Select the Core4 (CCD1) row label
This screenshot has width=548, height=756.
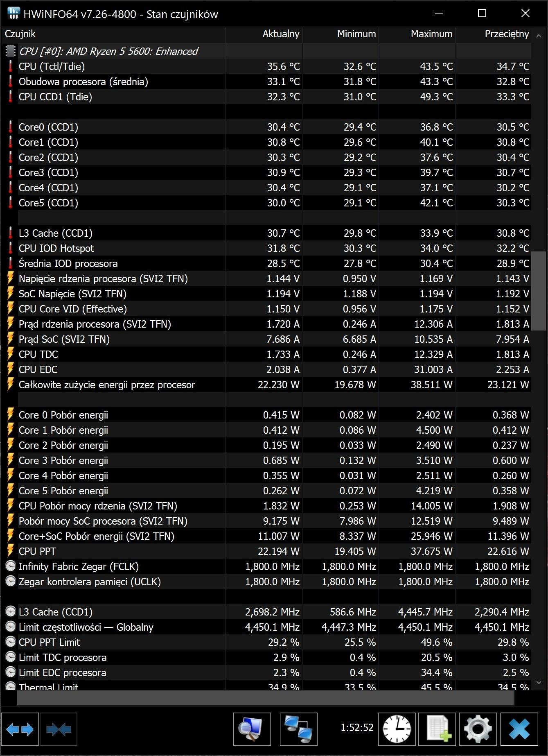point(48,188)
